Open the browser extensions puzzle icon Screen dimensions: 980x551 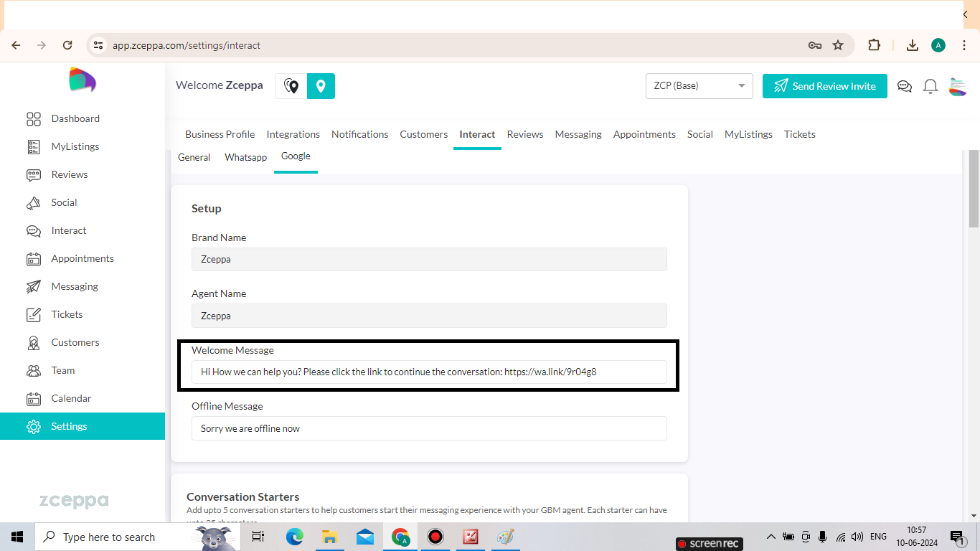tap(874, 45)
